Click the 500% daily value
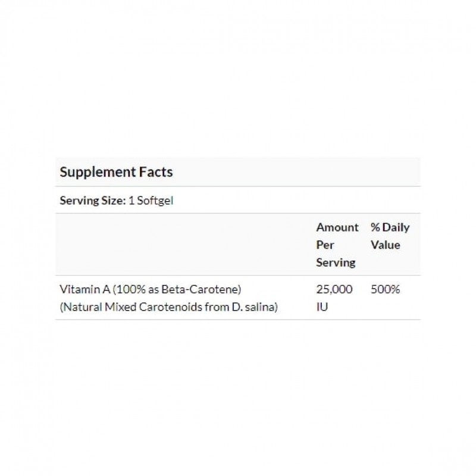The image size is (476, 476). click(385, 289)
